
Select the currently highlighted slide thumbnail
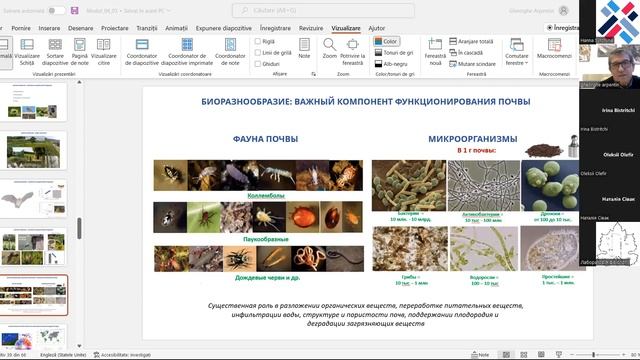(x=33, y=295)
